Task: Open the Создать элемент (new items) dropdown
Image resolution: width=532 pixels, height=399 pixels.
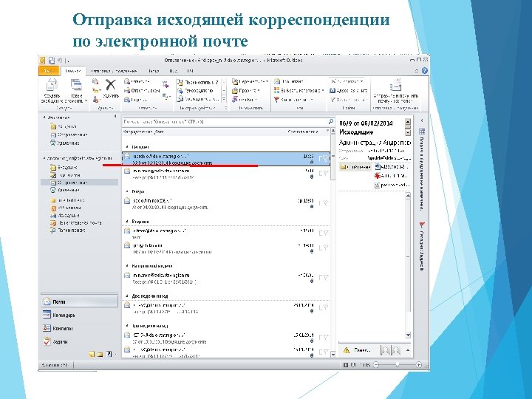Action: [x=77, y=91]
